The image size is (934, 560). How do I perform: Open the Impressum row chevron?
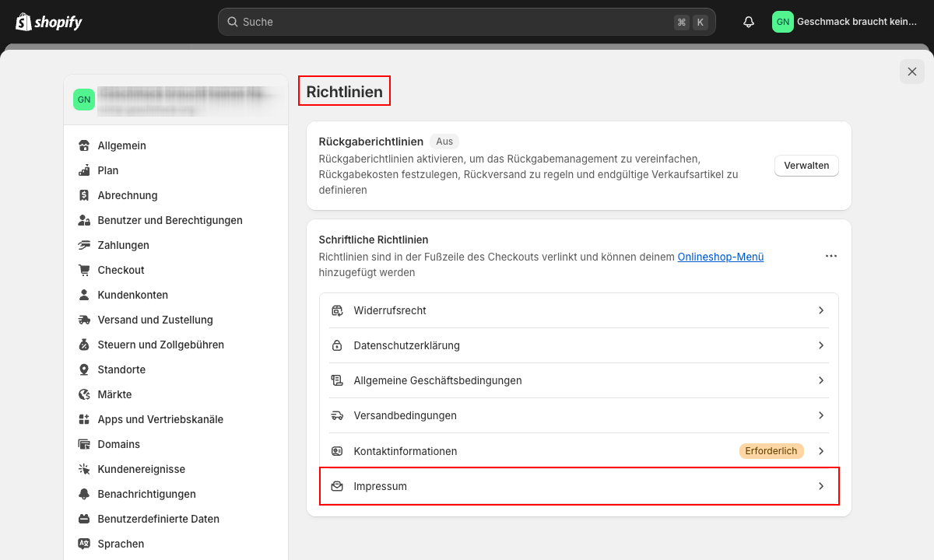[820, 486]
